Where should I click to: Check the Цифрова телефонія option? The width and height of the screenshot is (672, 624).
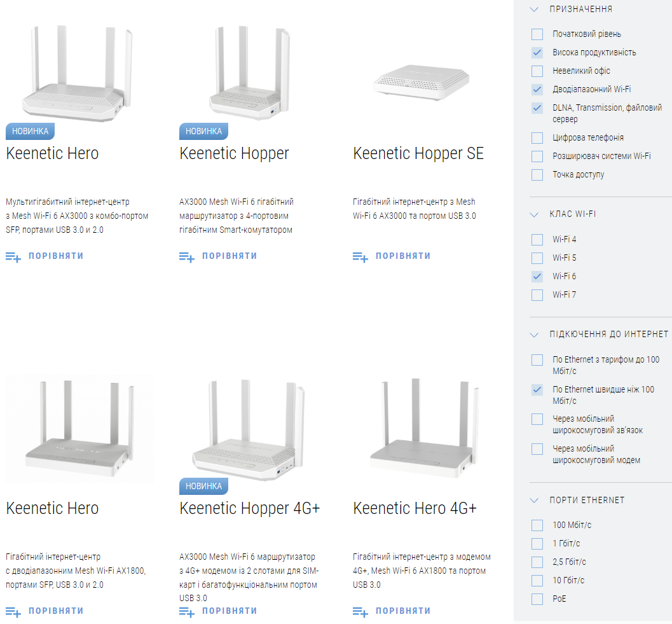point(537,138)
